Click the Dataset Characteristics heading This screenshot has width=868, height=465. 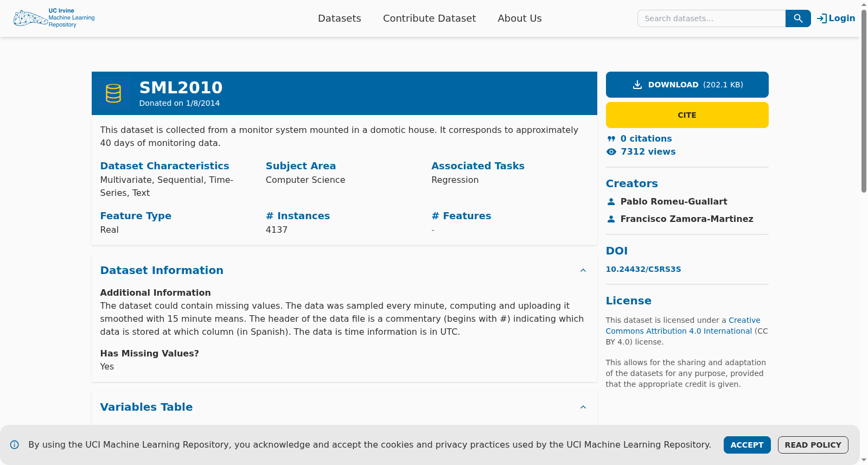pyautogui.click(x=165, y=166)
